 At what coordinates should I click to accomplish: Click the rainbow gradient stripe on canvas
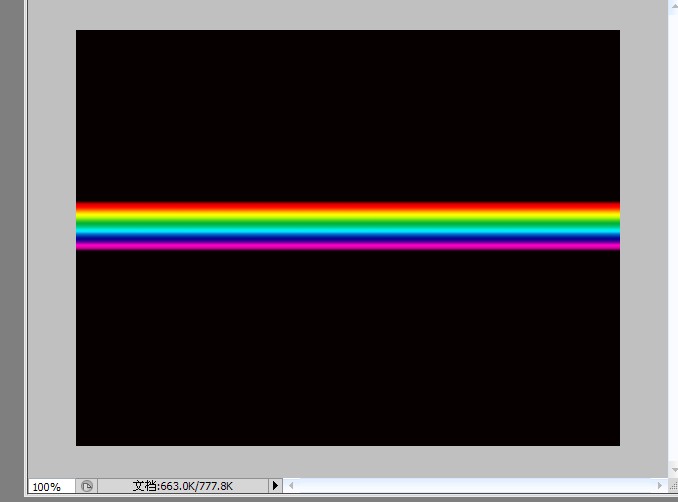(x=348, y=226)
